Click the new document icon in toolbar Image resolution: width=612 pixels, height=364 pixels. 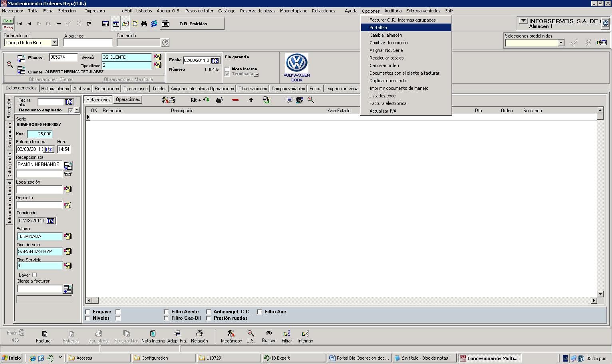click(135, 24)
